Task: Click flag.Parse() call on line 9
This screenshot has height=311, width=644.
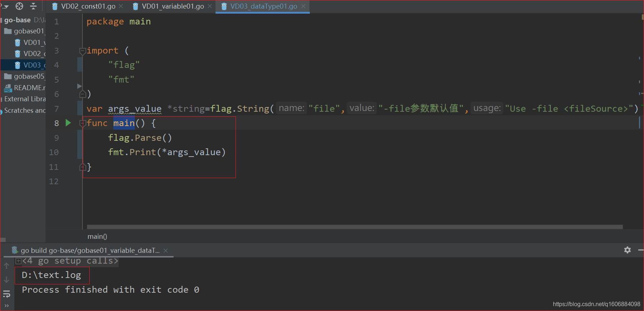Action: pos(140,138)
